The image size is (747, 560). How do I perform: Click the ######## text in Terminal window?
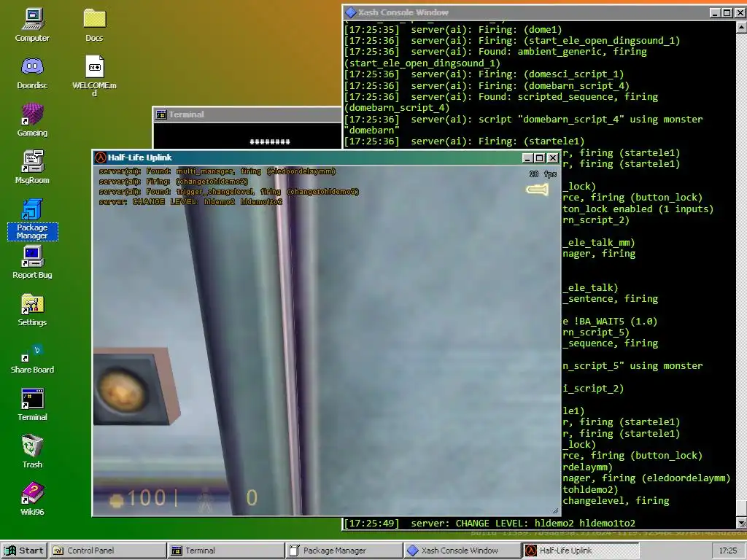[x=270, y=141]
